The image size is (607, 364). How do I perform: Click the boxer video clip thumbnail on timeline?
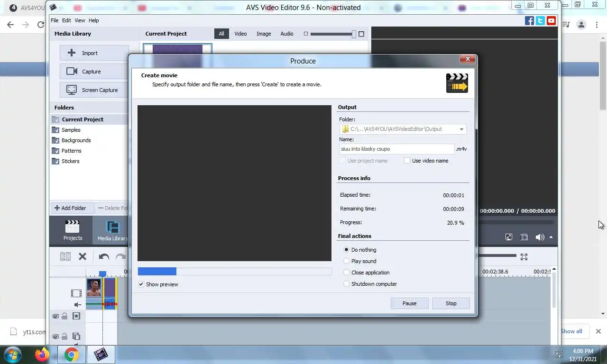click(94, 288)
